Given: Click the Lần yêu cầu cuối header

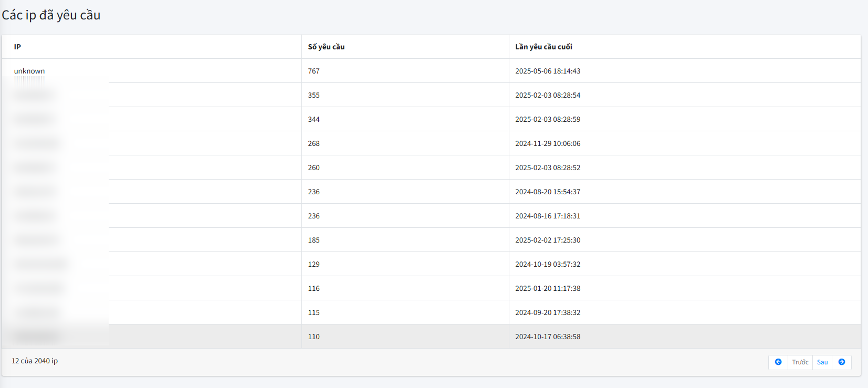Looking at the screenshot, I should tap(543, 47).
